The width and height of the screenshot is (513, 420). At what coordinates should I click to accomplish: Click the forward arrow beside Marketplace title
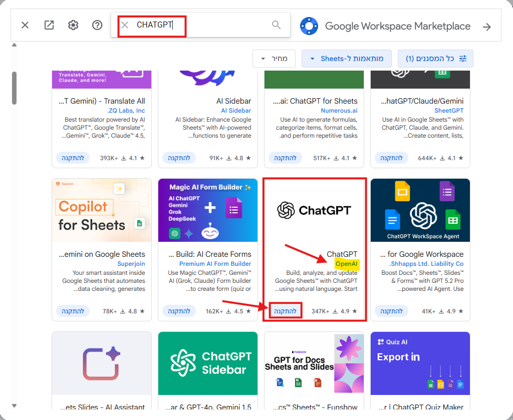point(487,27)
